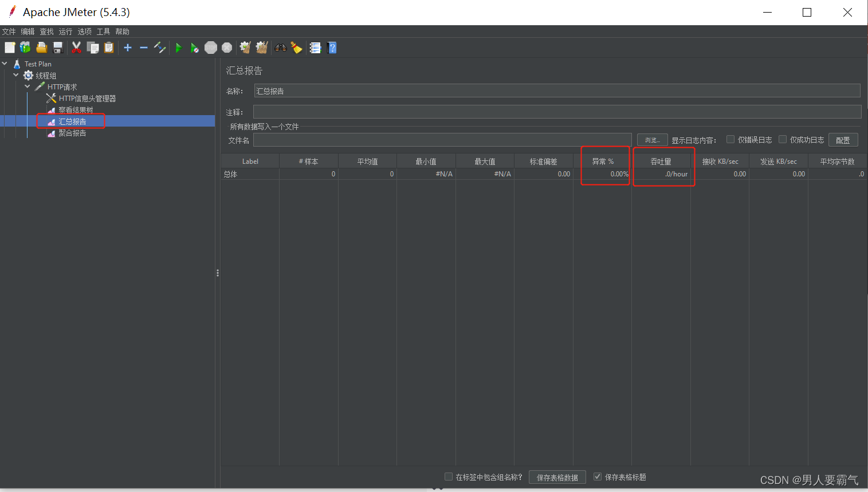The height and width of the screenshot is (492, 868).
Task: Click 保存表格数据 button
Action: pyautogui.click(x=557, y=477)
